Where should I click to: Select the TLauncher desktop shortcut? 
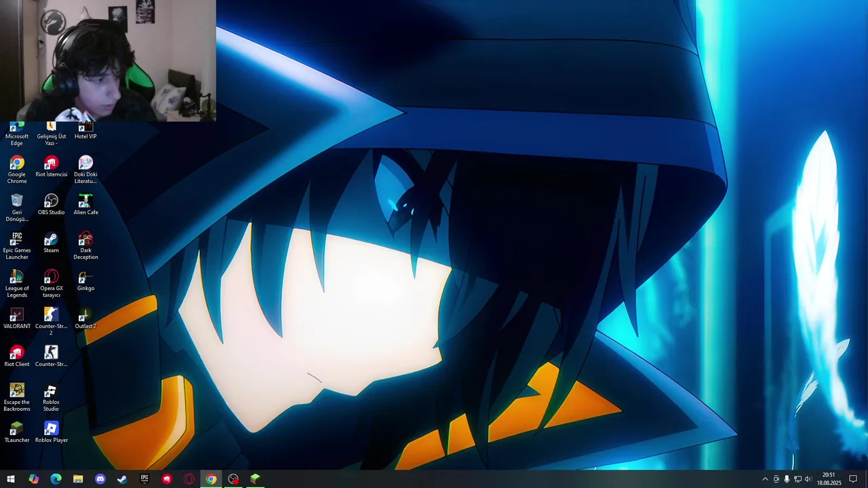tap(17, 432)
